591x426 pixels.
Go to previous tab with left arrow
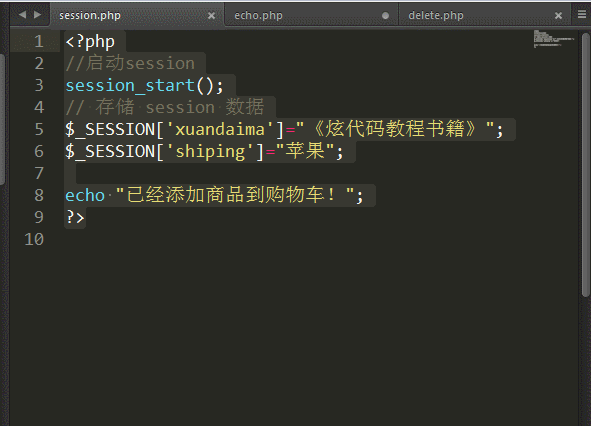coord(23,15)
